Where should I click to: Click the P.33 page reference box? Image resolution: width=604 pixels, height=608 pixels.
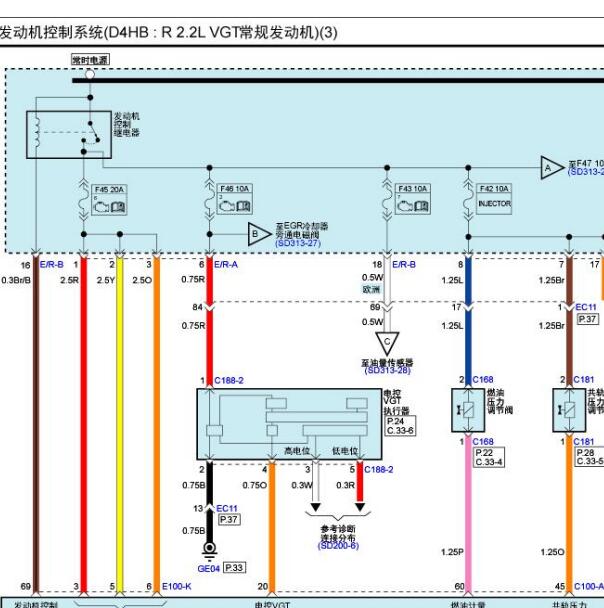(x=235, y=568)
